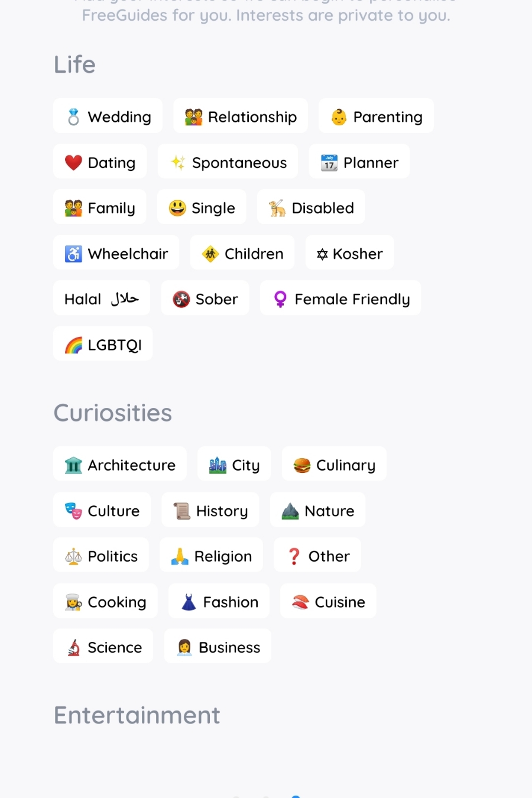
Task: Choose the Parenting interest chip
Action: 376,117
